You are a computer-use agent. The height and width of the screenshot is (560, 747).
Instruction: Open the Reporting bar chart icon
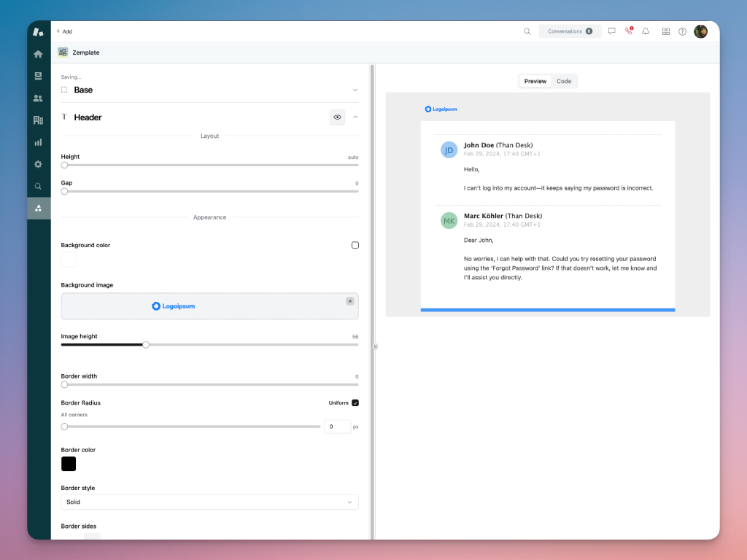tap(38, 142)
